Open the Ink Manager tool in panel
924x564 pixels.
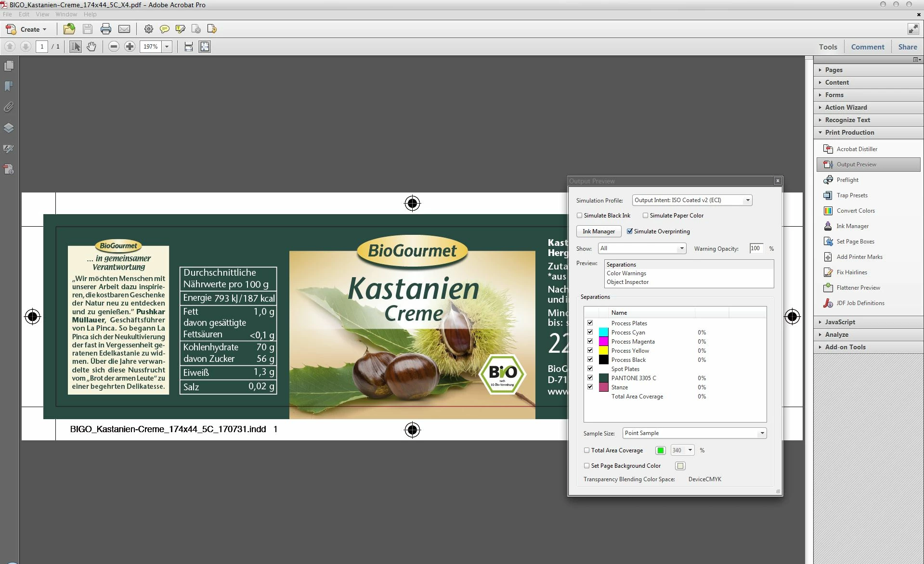tap(852, 226)
